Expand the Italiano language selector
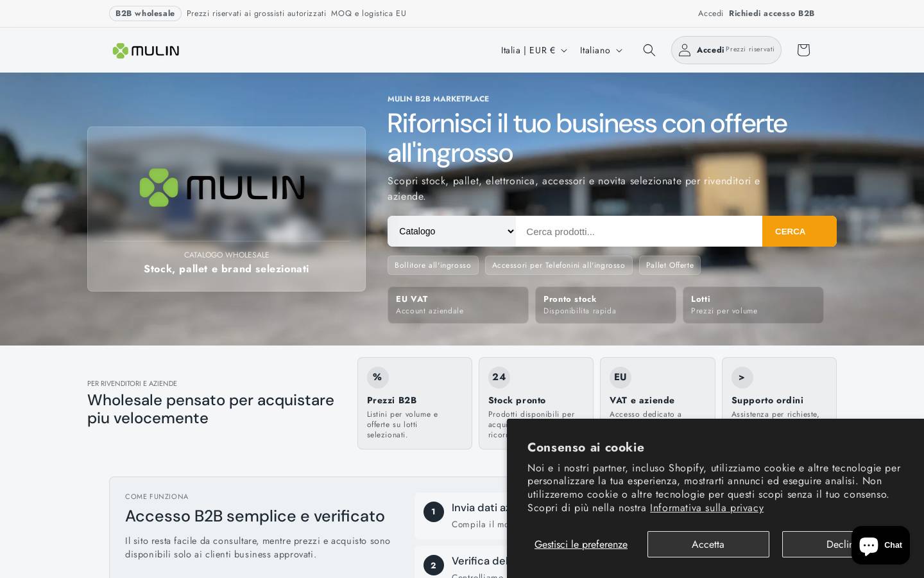This screenshot has height=578, width=924. coord(601,50)
